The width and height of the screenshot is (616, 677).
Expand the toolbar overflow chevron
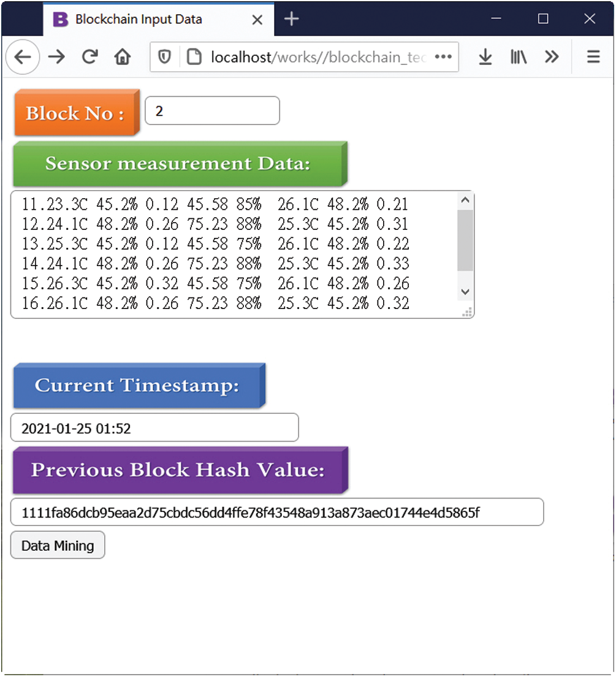[552, 57]
